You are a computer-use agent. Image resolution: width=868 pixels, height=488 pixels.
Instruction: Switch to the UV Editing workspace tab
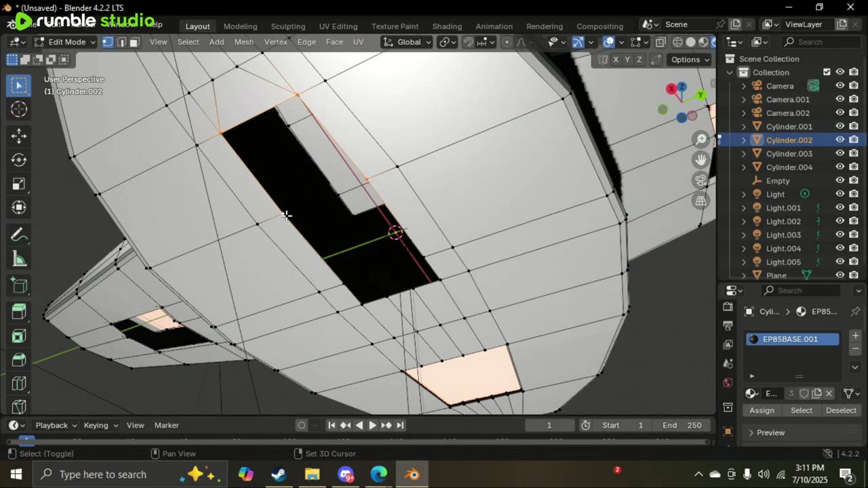click(x=338, y=26)
